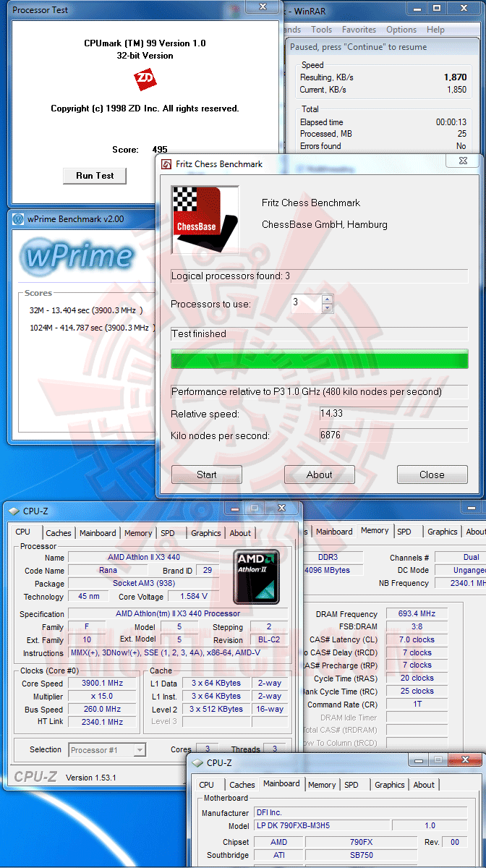This screenshot has width=486, height=868.
Task: Click the DRAM Frequency value 693.4 MHz
Action: (417, 613)
